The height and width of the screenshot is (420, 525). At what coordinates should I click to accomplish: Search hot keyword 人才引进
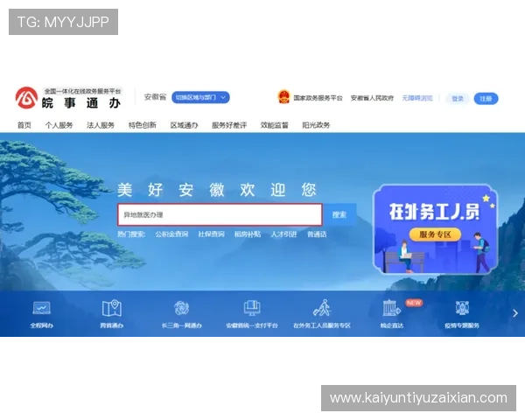click(x=283, y=234)
